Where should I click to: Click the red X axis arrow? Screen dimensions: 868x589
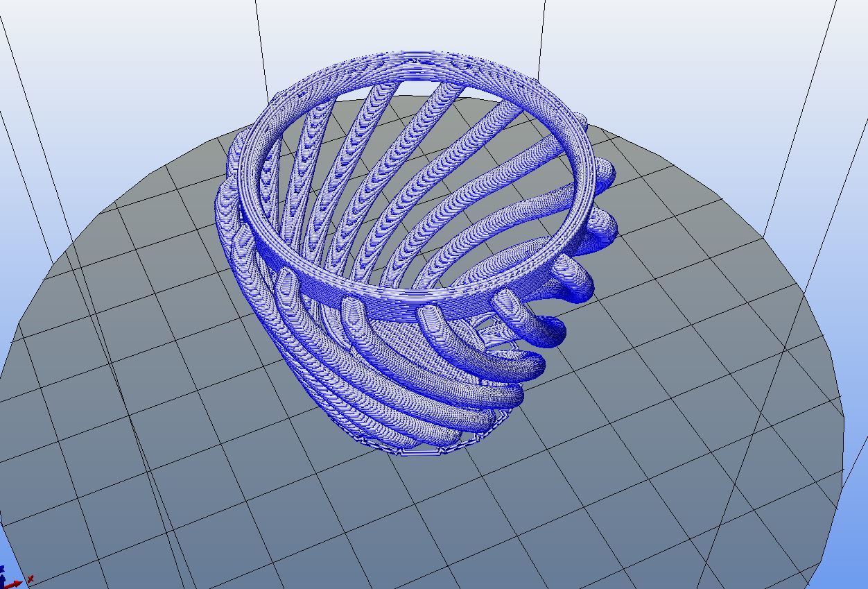13,584
